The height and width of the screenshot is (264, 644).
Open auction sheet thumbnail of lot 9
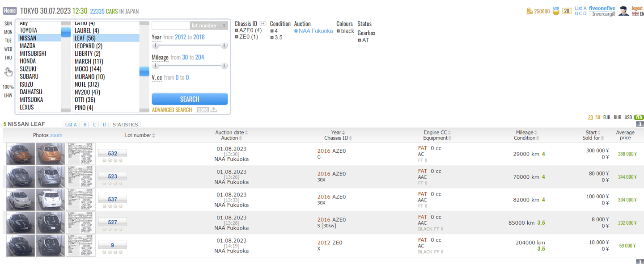(x=81, y=246)
